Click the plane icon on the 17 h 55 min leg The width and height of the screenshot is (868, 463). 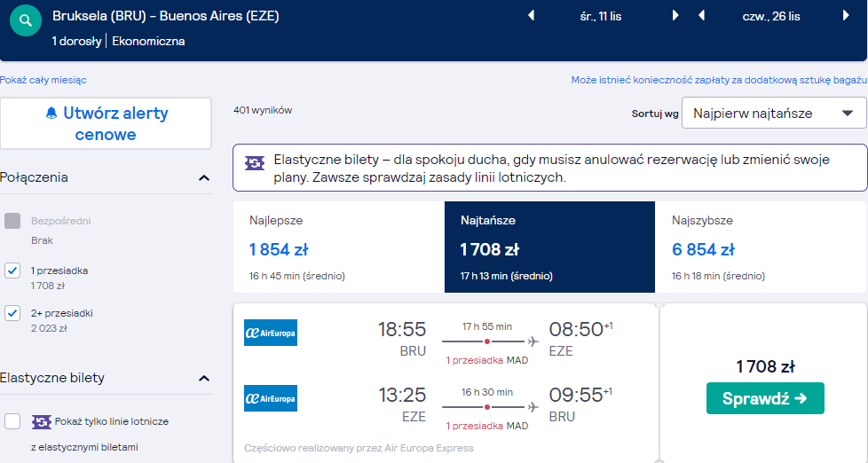tap(533, 341)
